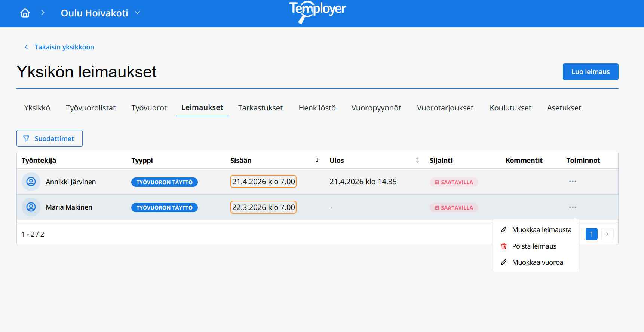Choose Muokkaa leimausta from the menu

(x=536, y=230)
